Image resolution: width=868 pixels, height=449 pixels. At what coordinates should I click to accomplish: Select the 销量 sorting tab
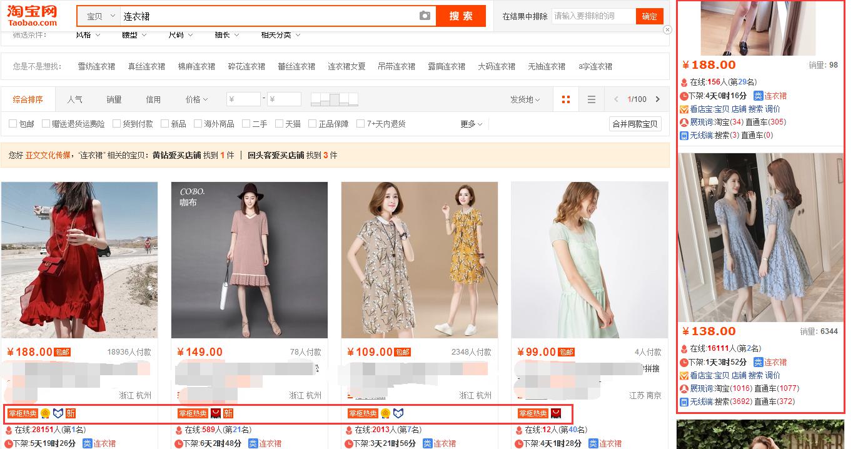tap(114, 99)
